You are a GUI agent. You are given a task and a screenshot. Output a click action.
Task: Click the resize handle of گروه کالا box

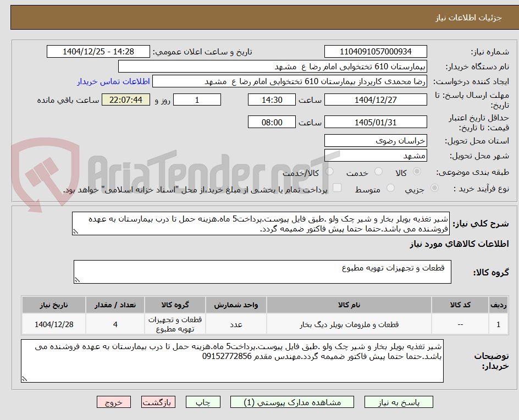(77, 280)
